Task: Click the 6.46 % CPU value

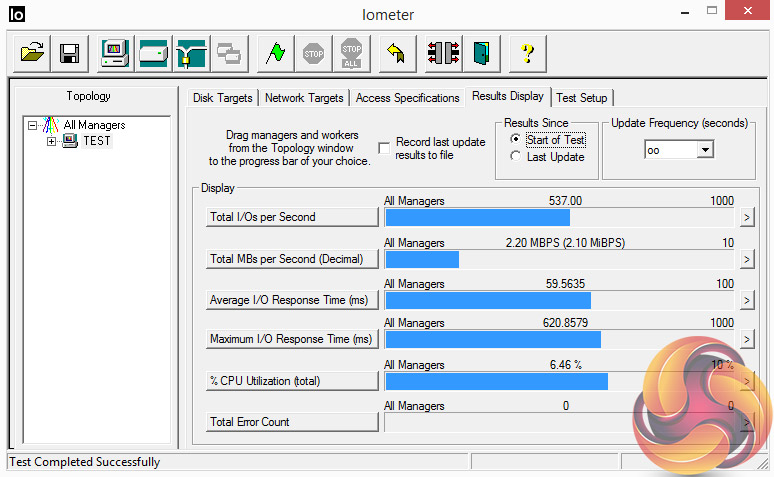Action: (566, 365)
